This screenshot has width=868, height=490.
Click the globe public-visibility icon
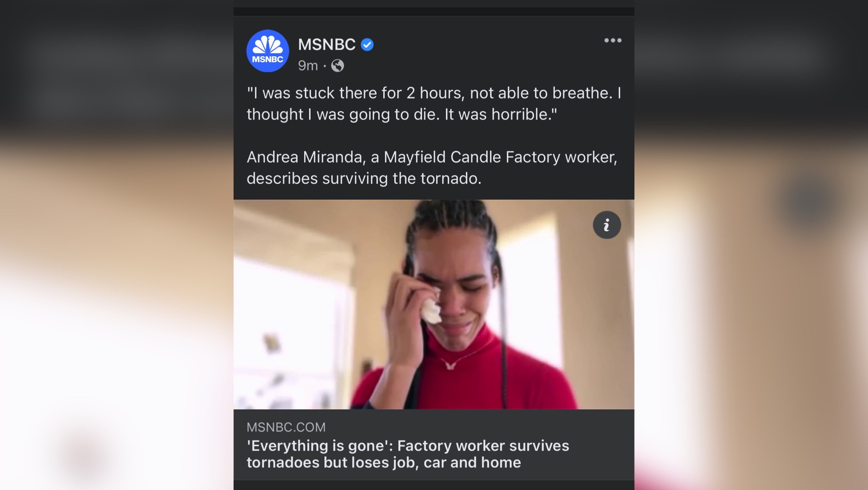click(337, 66)
